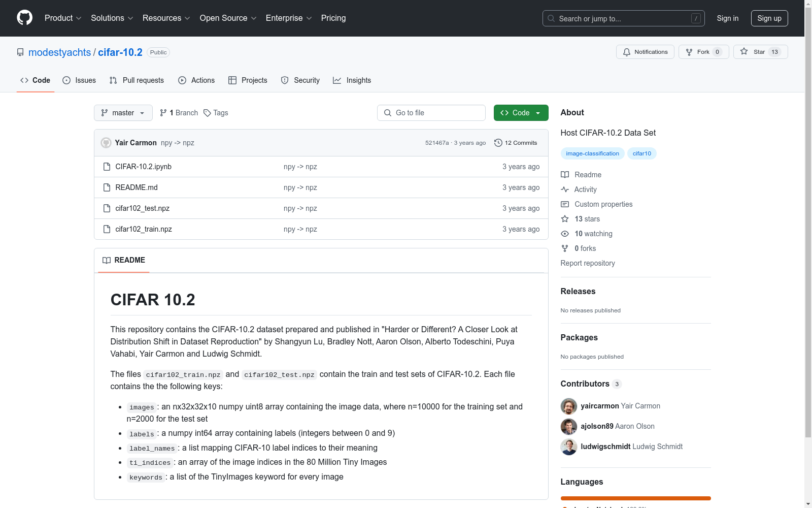Click the GitHub logo icon

point(24,18)
